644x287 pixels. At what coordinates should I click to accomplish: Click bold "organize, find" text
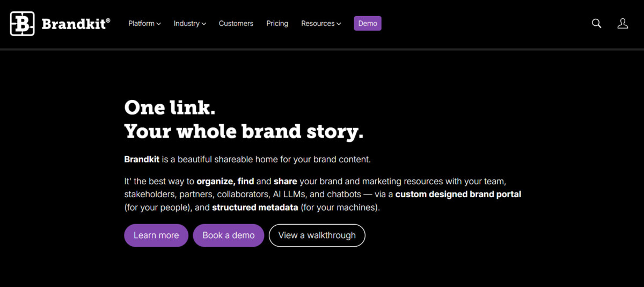pos(225,181)
